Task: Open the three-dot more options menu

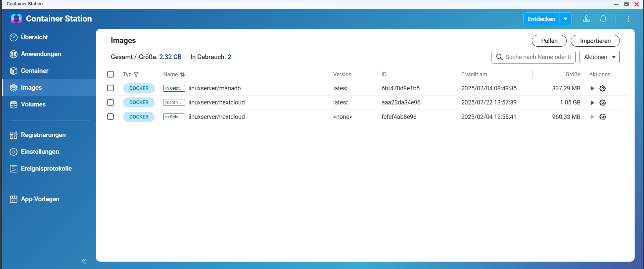Action: pyautogui.click(x=628, y=19)
